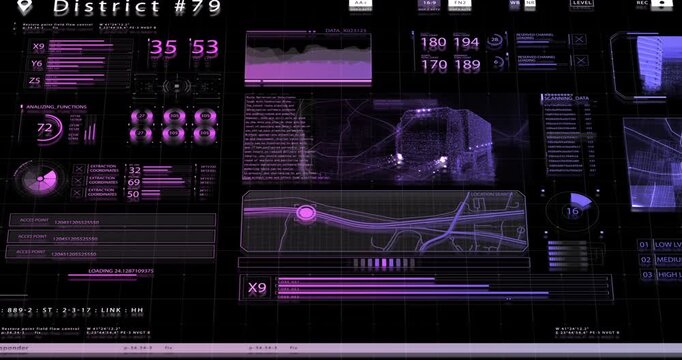Click the LOCATION SEARCH label on the map
Screen dimensions: 682x360
[x=492, y=194]
